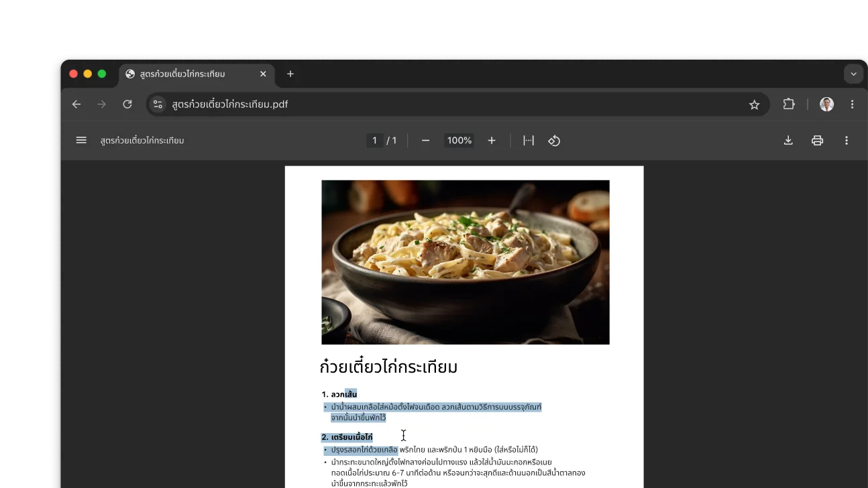868x488 pixels.
Task: Print the PDF document
Action: pyautogui.click(x=817, y=140)
